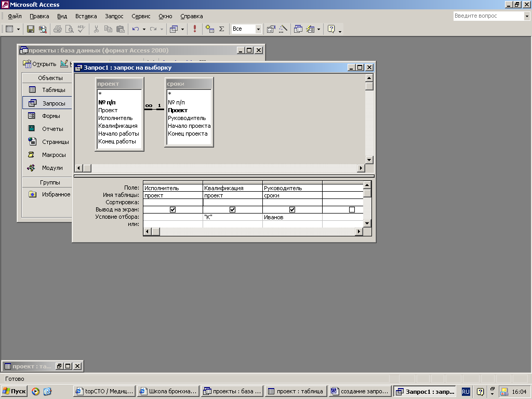Click the Print toolbar icon
This screenshot has width=532, height=399.
(57, 29)
